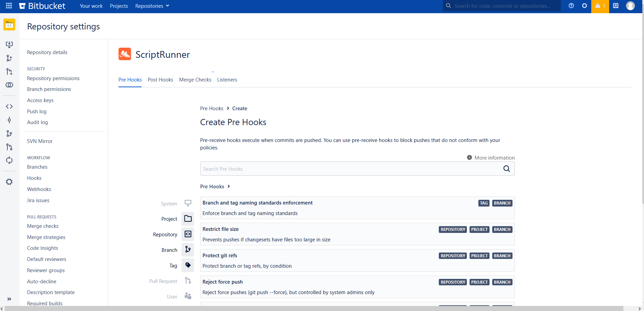The height and width of the screenshot is (311, 644).
Task: Open the Repositories dropdown in top navigation
Action: click(152, 6)
